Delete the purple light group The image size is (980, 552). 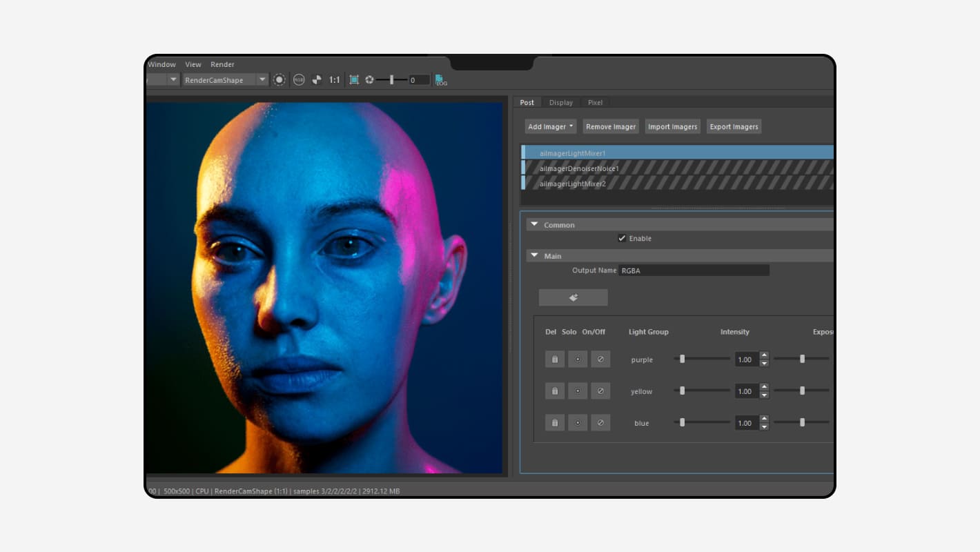[554, 359]
